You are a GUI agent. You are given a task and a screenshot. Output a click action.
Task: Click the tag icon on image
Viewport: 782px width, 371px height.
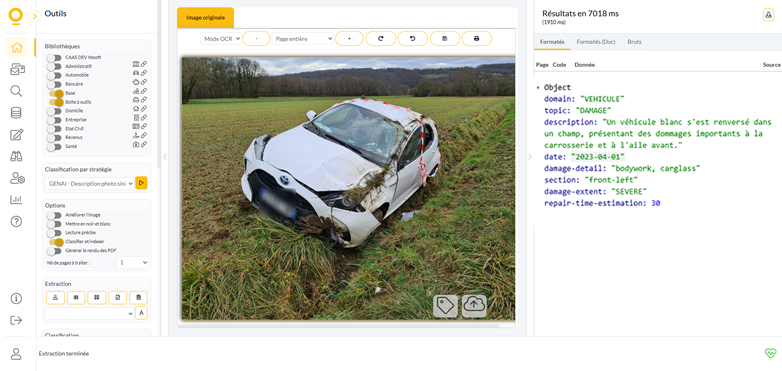(x=445, y=306)
